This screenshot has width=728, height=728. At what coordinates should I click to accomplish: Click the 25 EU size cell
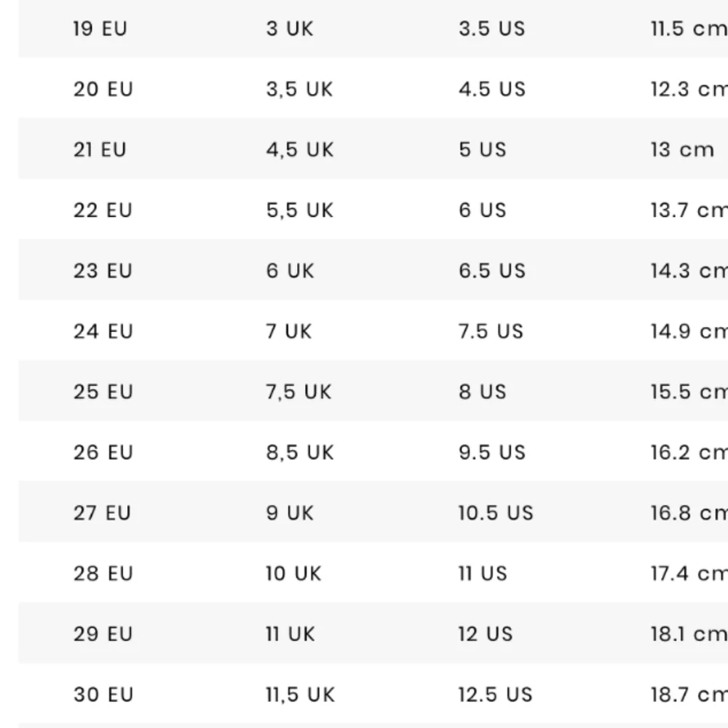click(x=103, y=392)
